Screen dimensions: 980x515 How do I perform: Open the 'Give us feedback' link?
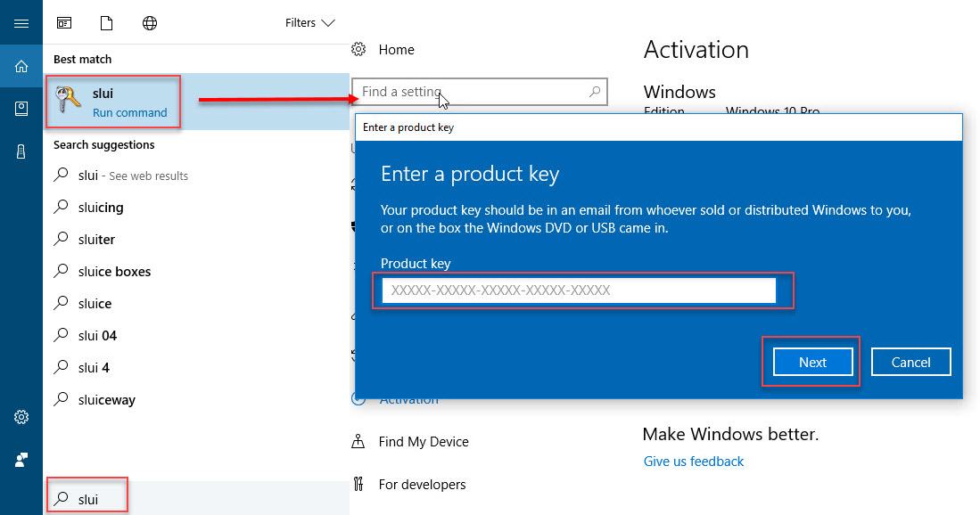(694, 462)
